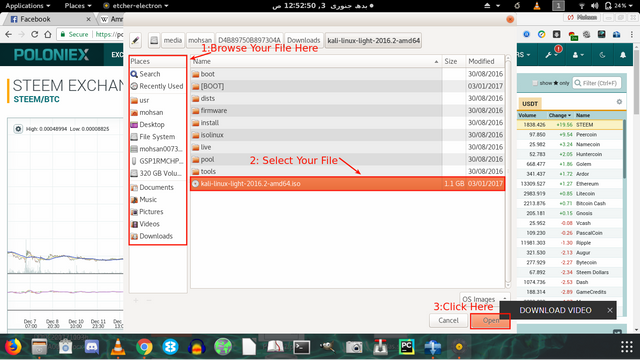Open the OS Images file filter dropdown
Image resolution: width=640 pixels, height=360 pixels.
tap(485, 299)
